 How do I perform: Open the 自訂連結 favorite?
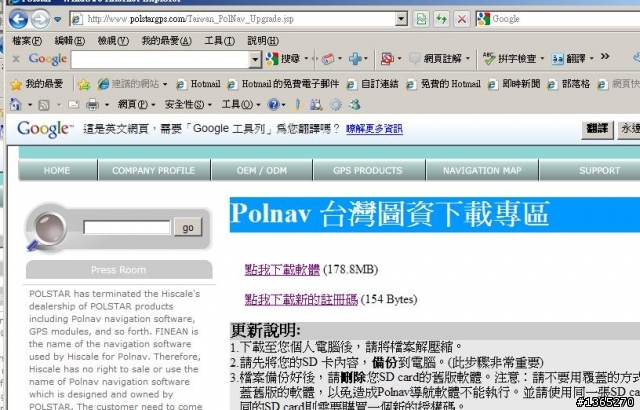[x=372, y=84]
